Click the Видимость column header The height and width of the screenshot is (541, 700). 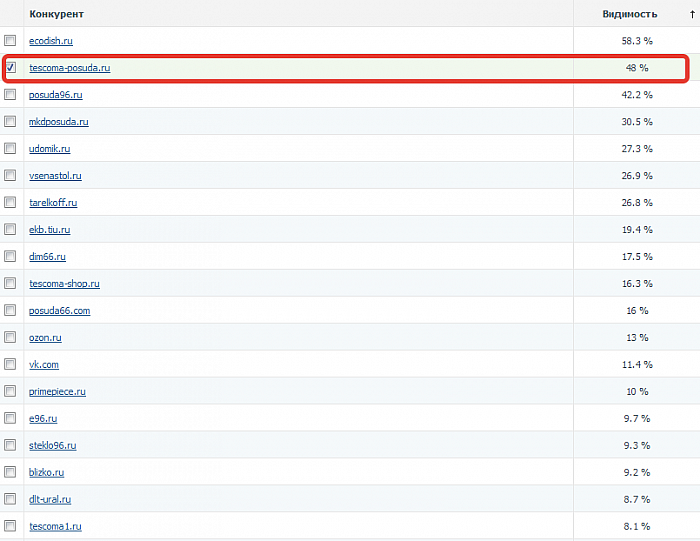tap(637, 13)
